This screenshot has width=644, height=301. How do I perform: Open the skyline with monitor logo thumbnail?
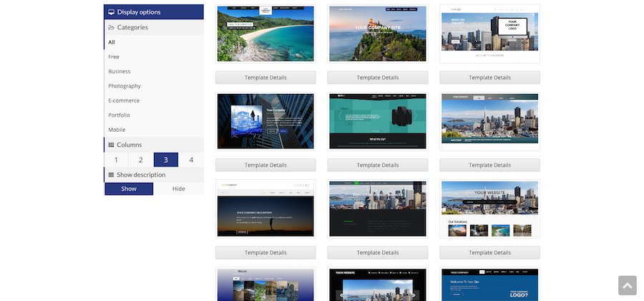489,34
